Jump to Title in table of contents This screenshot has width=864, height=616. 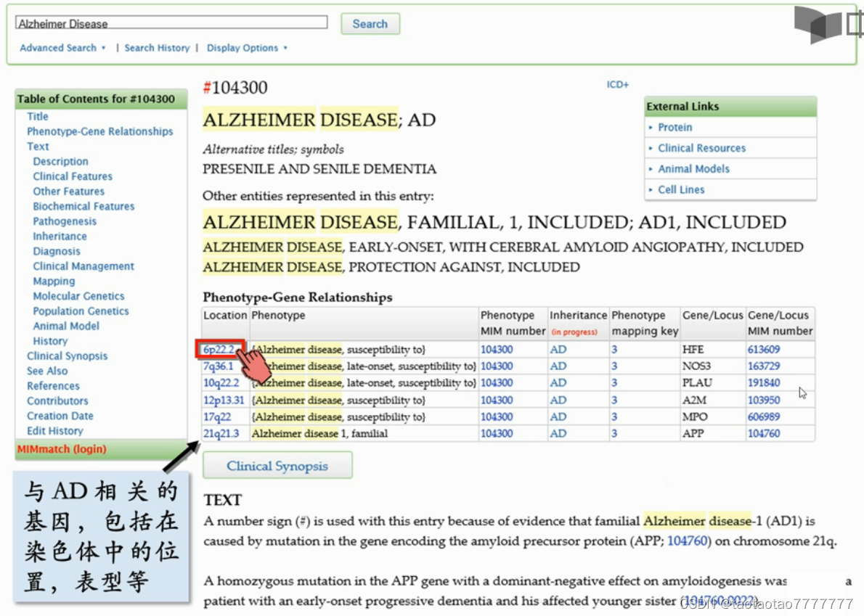coord(38,117)
